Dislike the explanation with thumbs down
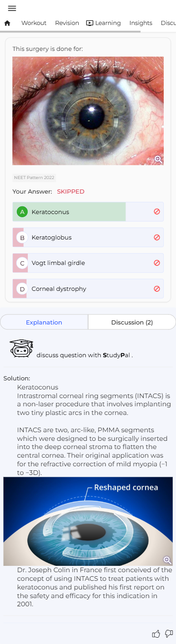 tap(169, 634)
